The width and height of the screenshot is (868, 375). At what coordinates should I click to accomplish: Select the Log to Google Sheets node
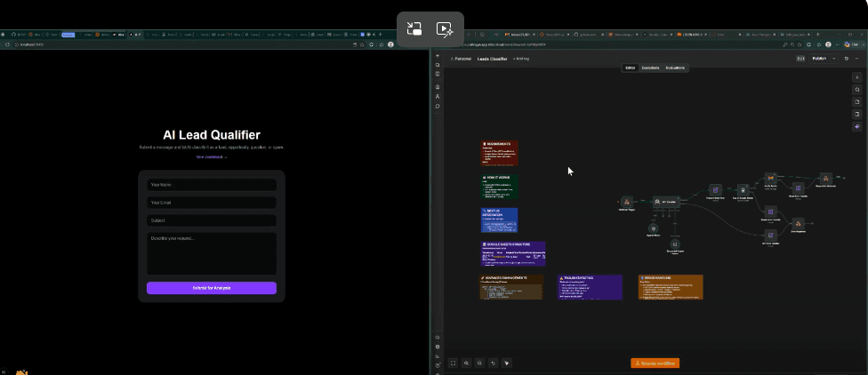[x=742, y=190]
